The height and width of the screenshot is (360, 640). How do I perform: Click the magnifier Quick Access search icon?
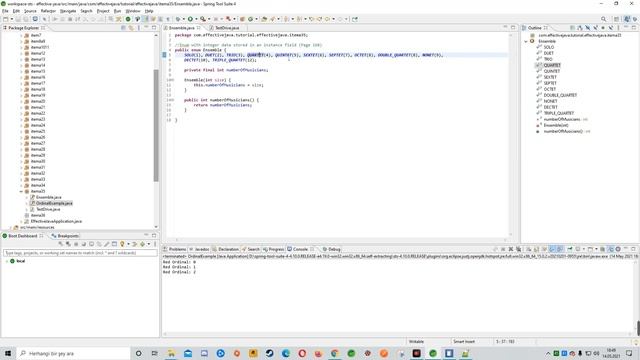(604, 19)
